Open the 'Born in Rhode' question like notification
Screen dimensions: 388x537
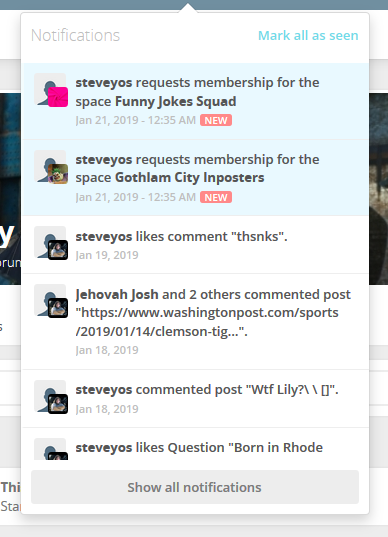click(x=196, y=444)
